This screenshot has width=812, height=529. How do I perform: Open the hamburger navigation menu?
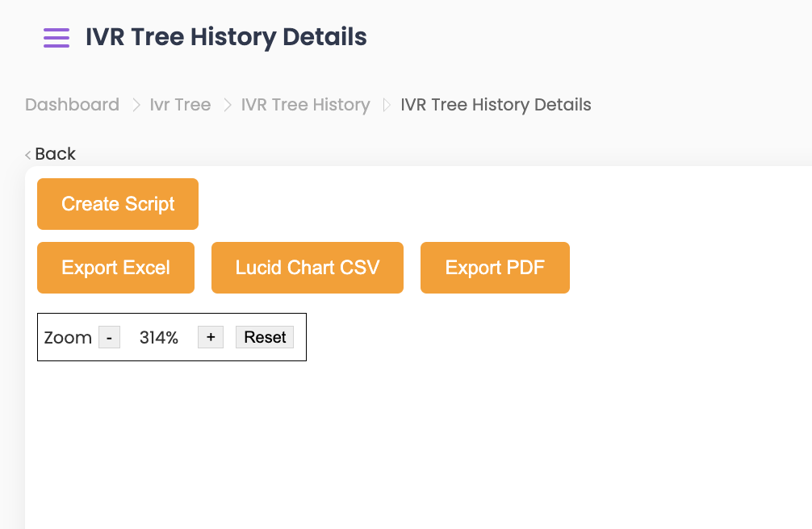click(57, 38)
